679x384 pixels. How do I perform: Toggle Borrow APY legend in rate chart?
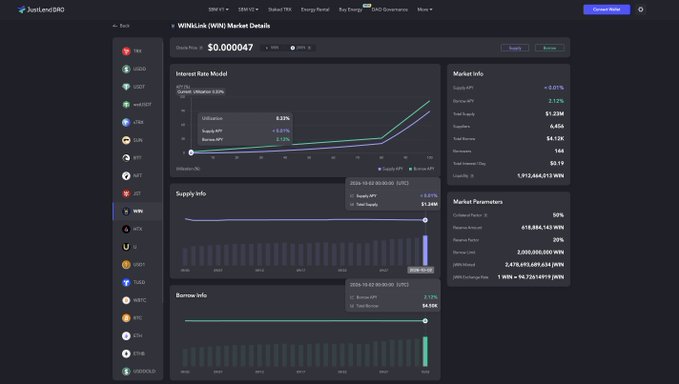(421, 169)
